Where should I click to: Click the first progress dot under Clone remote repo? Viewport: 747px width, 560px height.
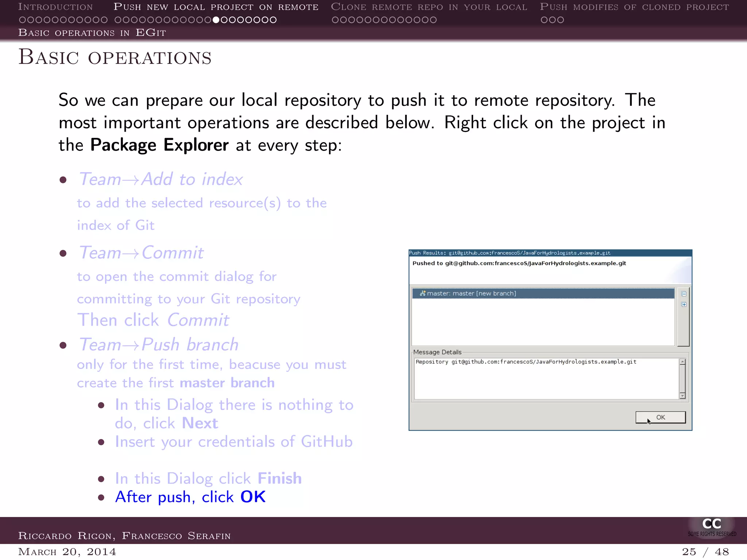click(335, 20)
